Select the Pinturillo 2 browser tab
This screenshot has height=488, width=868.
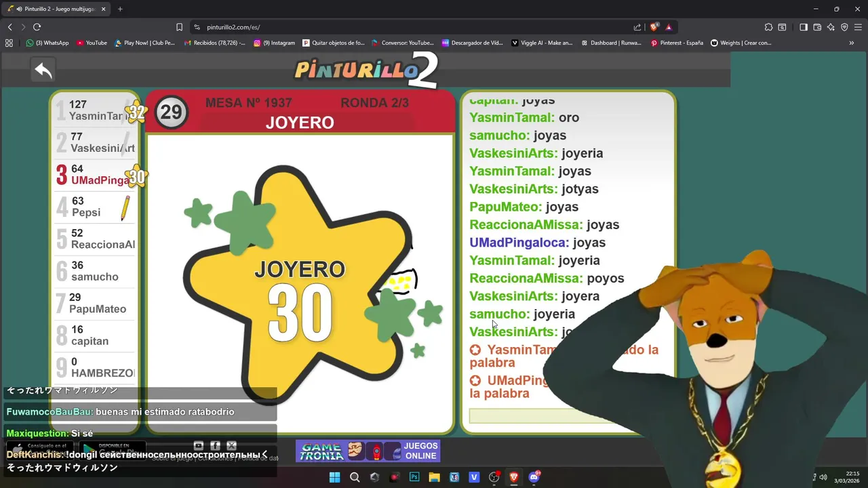(57, 9)
